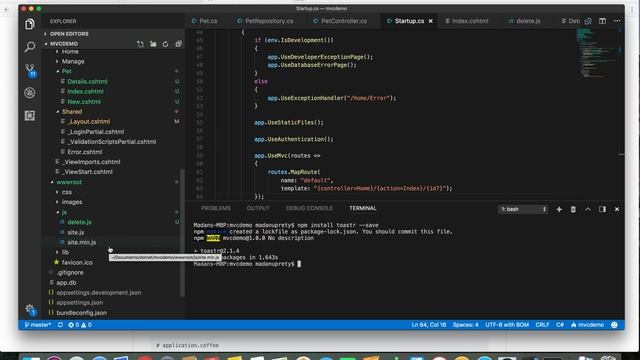Open the Extensions view in the activity bar
The image size is (640, 360).
pos(29,116)
